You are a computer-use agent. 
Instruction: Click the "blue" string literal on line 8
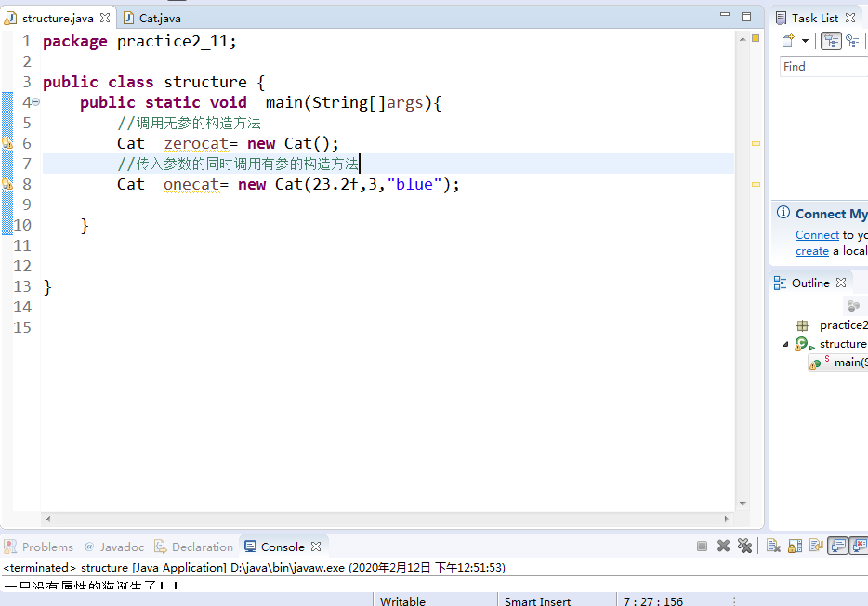(414, 184)
